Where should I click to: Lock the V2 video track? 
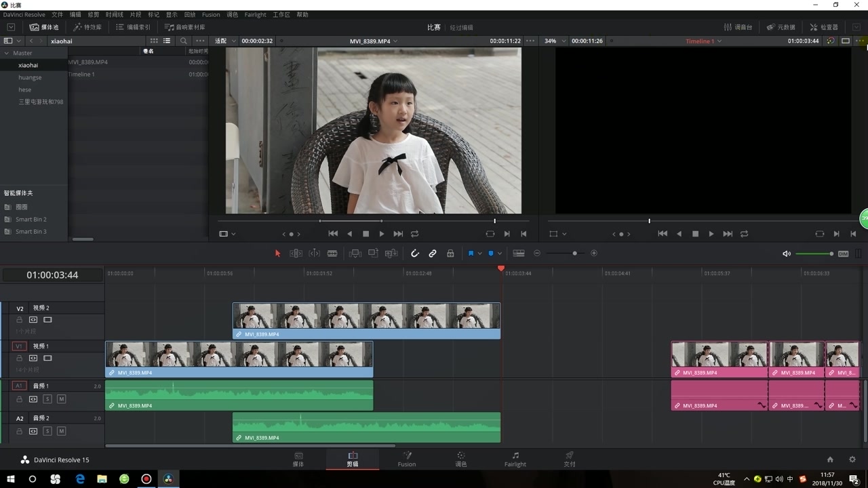(x=20, y=320)
